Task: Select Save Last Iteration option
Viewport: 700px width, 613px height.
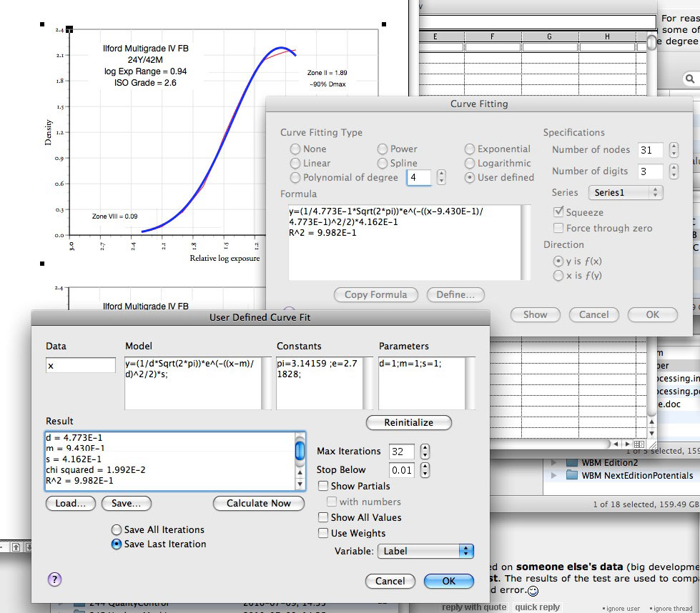Action: coord(117,544)
